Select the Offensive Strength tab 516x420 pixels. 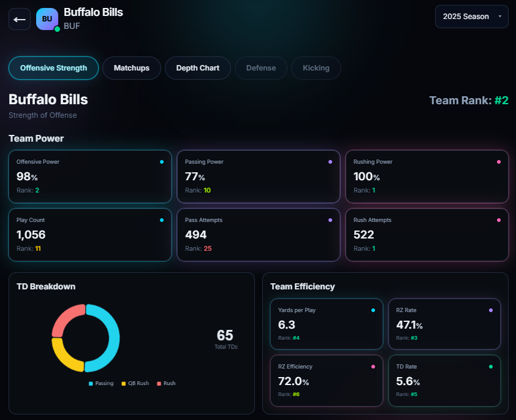pos(53,68)
